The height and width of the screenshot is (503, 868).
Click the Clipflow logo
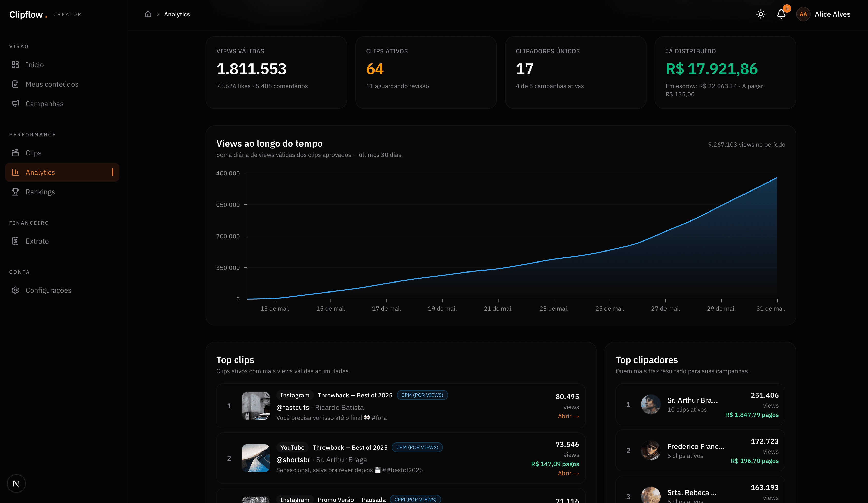[28, 14]
